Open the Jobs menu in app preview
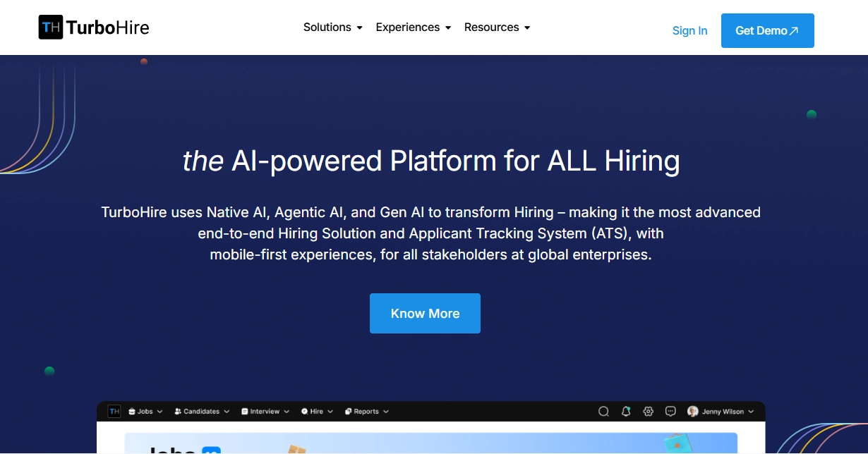Screen dimensions: 868x454 click(145, 412)
